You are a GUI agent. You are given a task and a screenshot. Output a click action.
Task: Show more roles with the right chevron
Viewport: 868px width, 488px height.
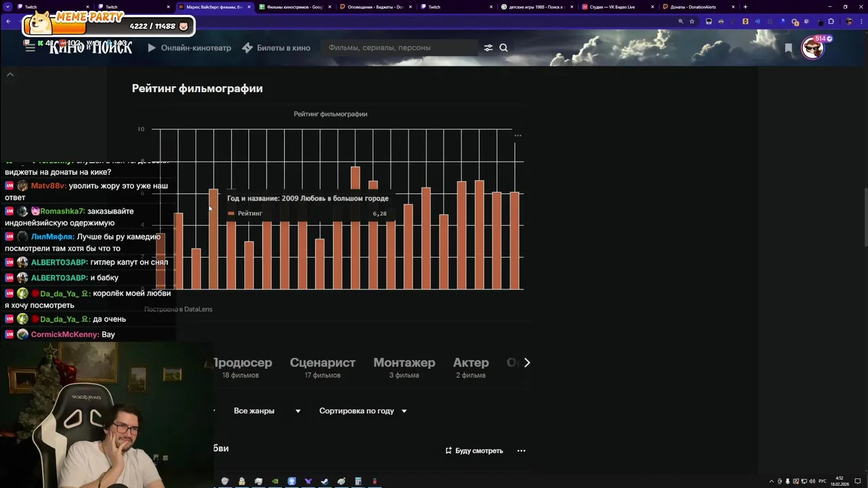(527, 363)
